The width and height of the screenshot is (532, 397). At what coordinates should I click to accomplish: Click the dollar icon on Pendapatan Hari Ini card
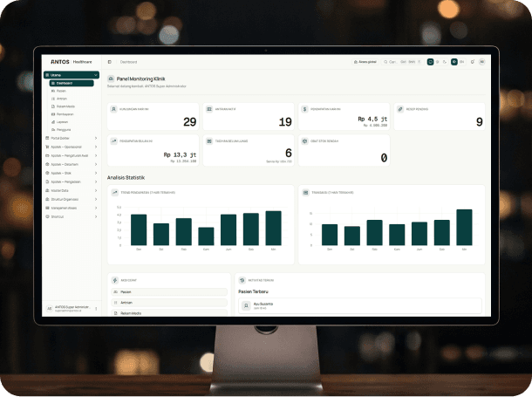304,109
